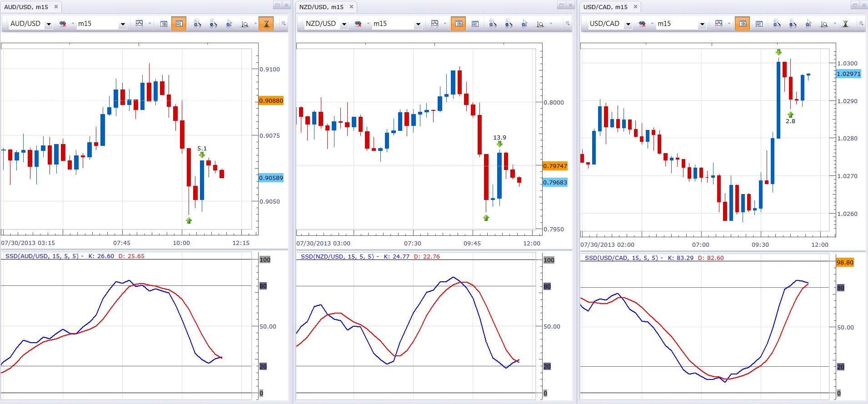The image size is (868, 404).
Task: Click the 98.80 orange level label on USD/CAD
Action: pos(845,262)
